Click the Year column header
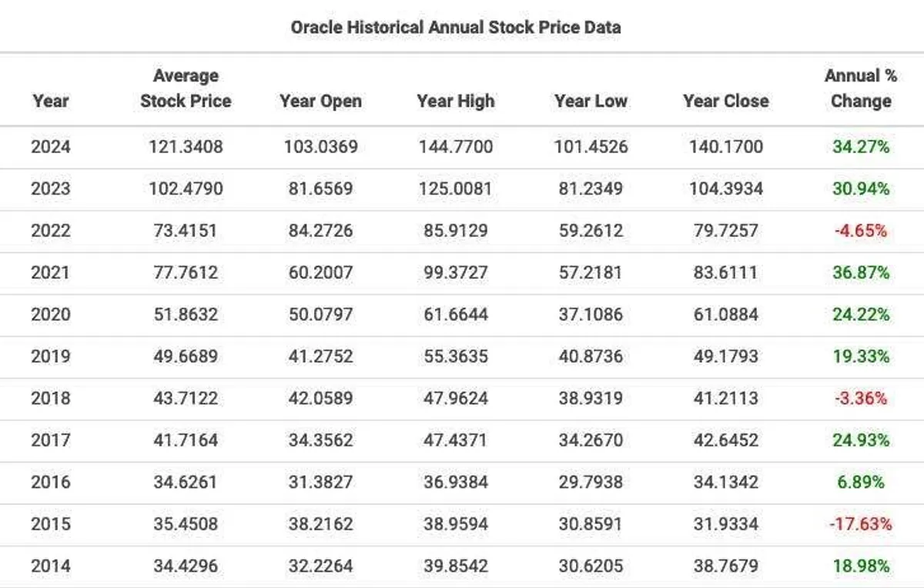The image size is (924, 588). (51, 101)
